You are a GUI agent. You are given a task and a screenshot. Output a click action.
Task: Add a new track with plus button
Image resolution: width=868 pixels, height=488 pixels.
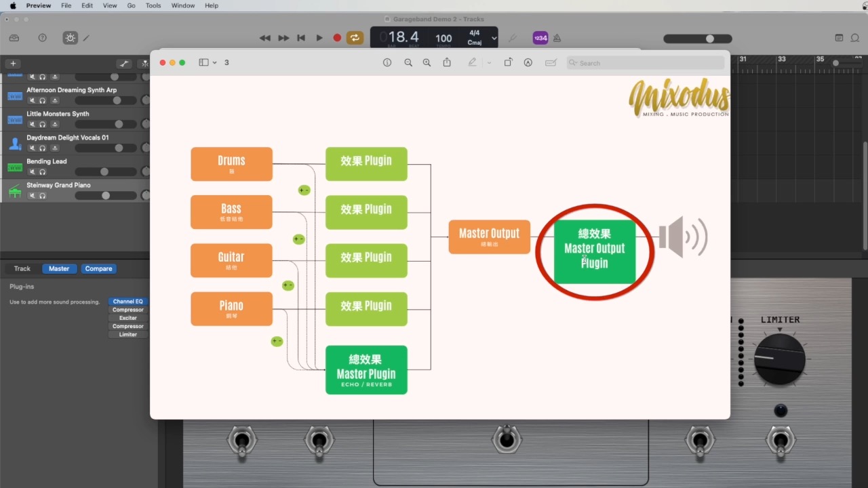pyautogui.click(x=13, y=64)
